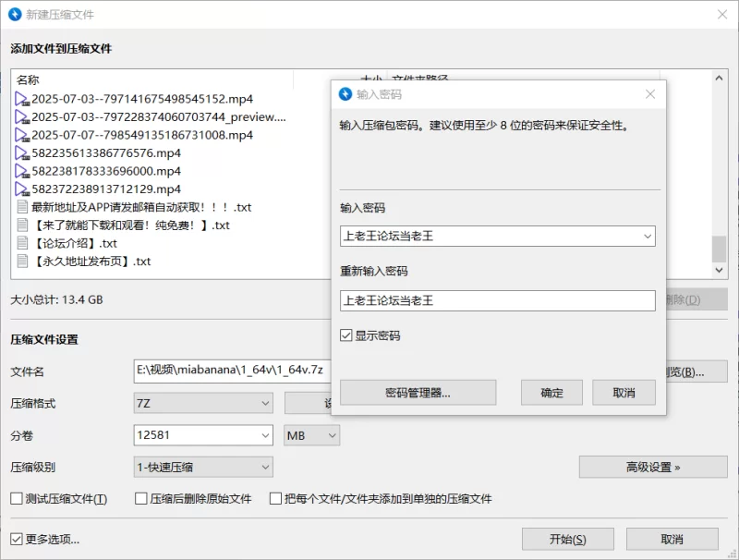The width and height of the screenshot is (739, 560).
Task: Click the text file icon for 【永久地址发布页】.txt
Action: pyautogui.click(x=22, y=262)
